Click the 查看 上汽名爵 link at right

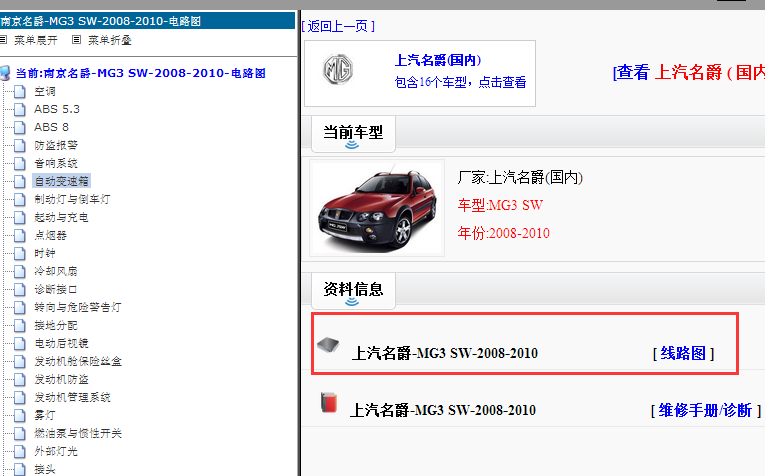tap(688, 73)
